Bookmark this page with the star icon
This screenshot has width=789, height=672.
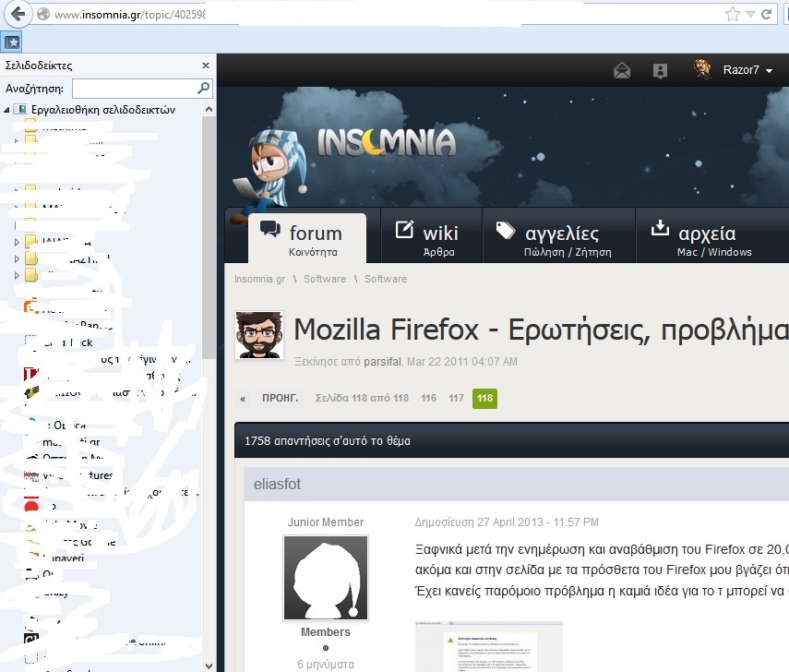click(733, 14)
